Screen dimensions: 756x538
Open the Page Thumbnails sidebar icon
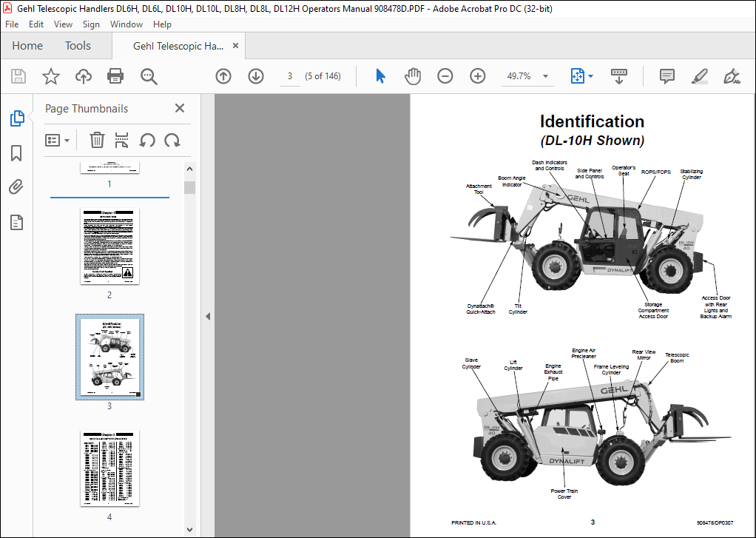(17, 118)
